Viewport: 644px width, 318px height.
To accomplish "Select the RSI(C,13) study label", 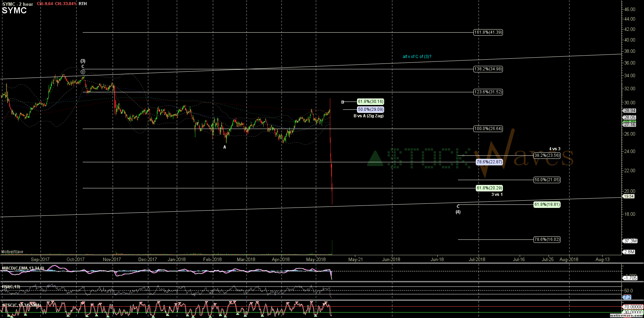I will coord(11,287).
